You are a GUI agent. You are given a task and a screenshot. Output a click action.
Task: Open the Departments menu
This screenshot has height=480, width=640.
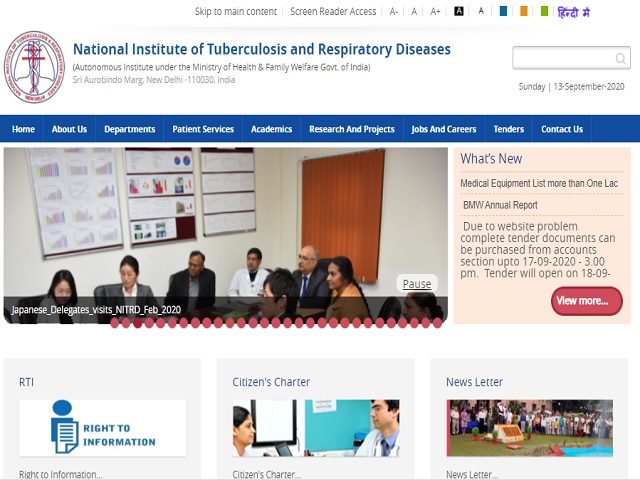coord(130,129)
